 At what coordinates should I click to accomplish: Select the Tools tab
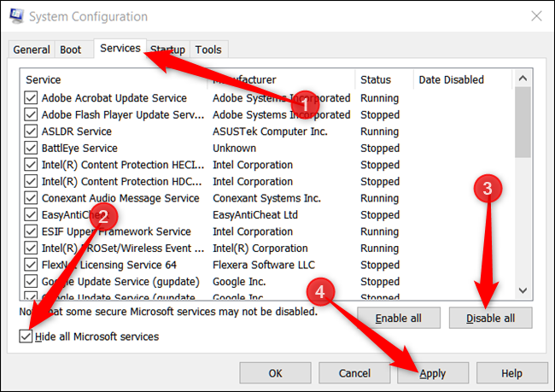tap(208, 50)
